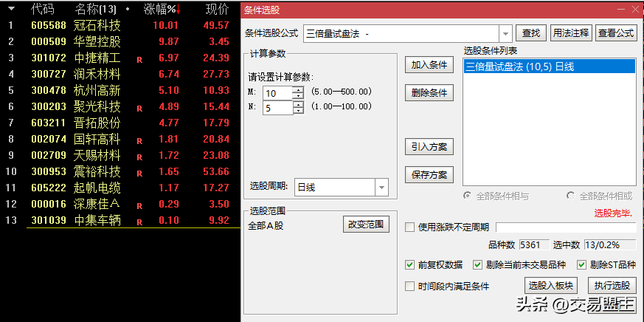
Task: Click the 查找 button
Action: [531, 33]
